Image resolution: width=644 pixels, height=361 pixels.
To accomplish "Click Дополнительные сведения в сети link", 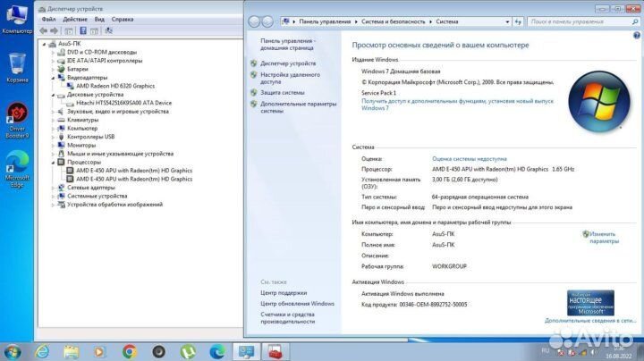I will click(589, 321).
